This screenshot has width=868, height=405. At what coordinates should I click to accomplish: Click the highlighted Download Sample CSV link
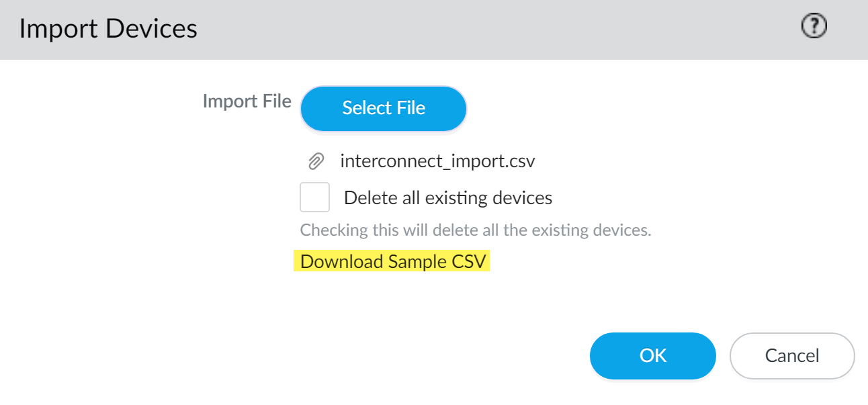392,261
